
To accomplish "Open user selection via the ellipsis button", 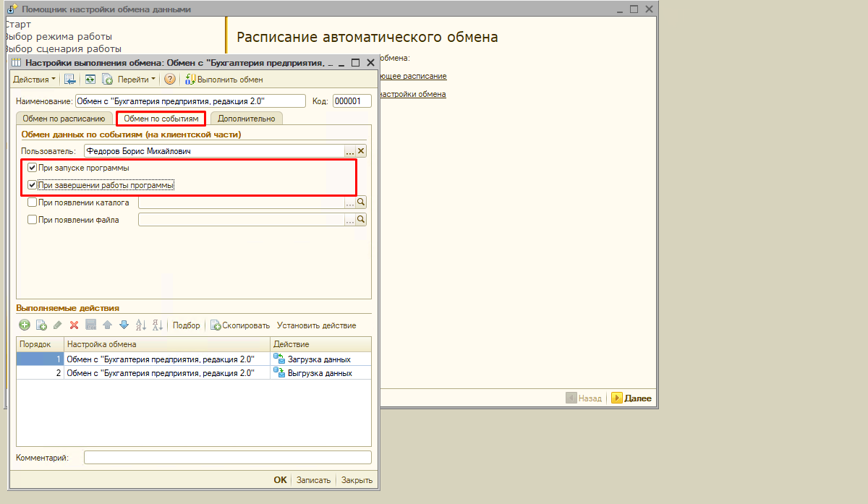I will tap(350, 151).
